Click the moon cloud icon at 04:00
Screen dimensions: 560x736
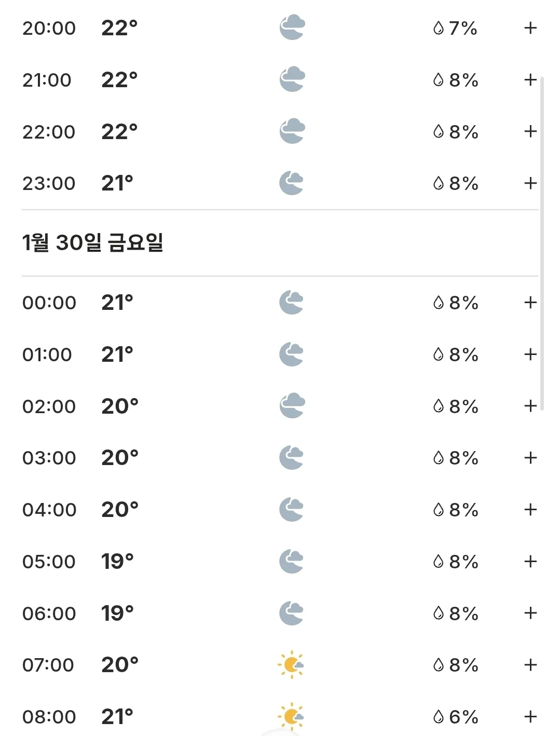tap(292, 509)
